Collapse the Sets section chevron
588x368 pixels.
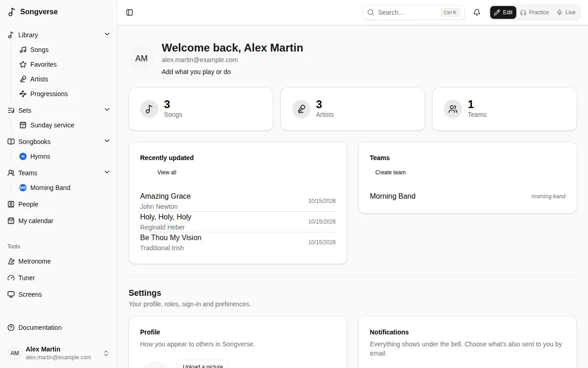(x=107, y=110)
